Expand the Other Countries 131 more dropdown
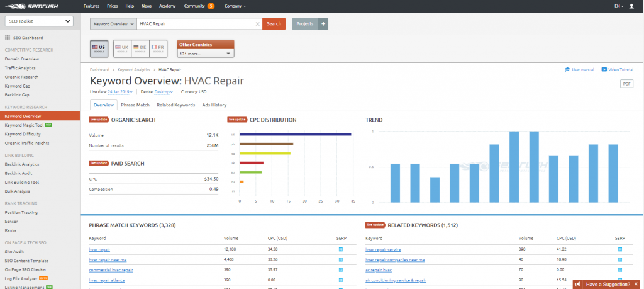The height and width of the screenshot is (289, 644). click(x=206, y=54)
